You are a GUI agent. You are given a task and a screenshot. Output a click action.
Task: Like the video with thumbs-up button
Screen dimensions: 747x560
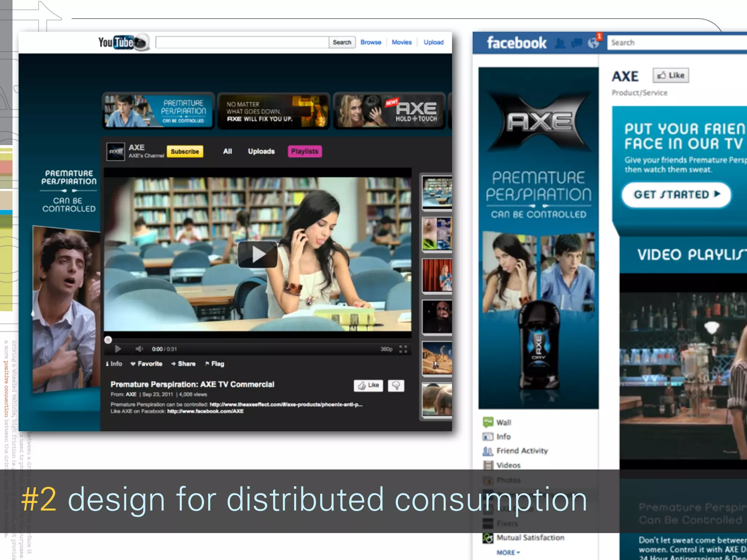[x=368, y=385]
